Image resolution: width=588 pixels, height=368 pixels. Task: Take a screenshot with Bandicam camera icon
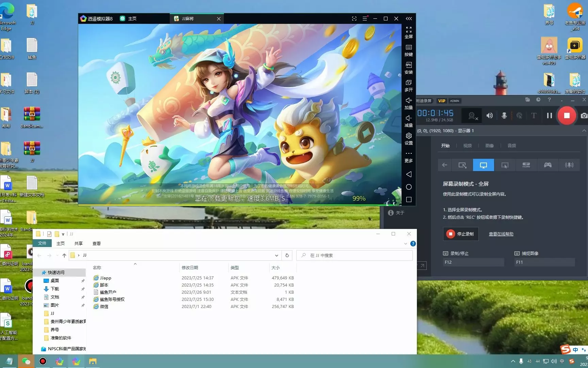pyautogui.click(x=584, y=116)
